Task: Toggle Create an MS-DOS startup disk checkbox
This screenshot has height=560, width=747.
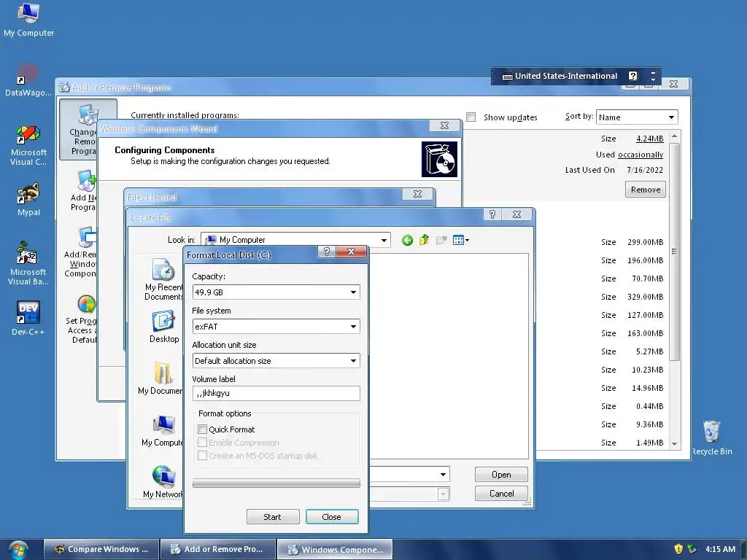Action: tap(203, 456)
